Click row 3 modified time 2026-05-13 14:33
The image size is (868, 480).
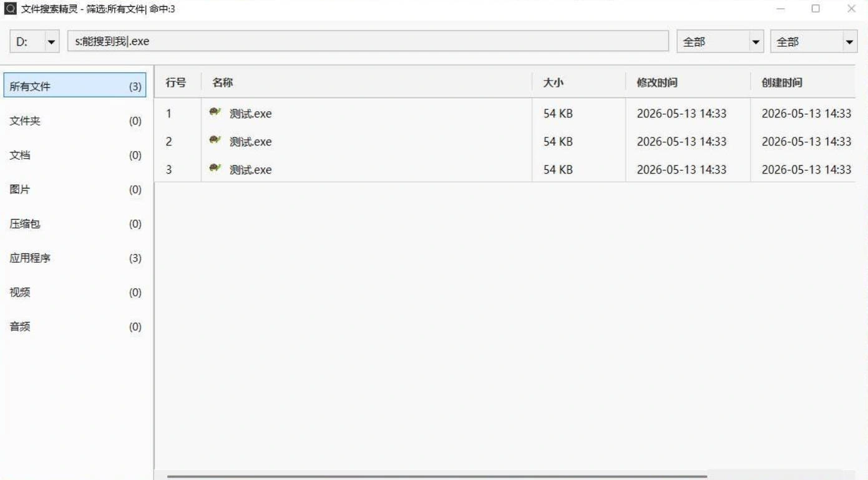pyautogui.click(x=681, y=170)
